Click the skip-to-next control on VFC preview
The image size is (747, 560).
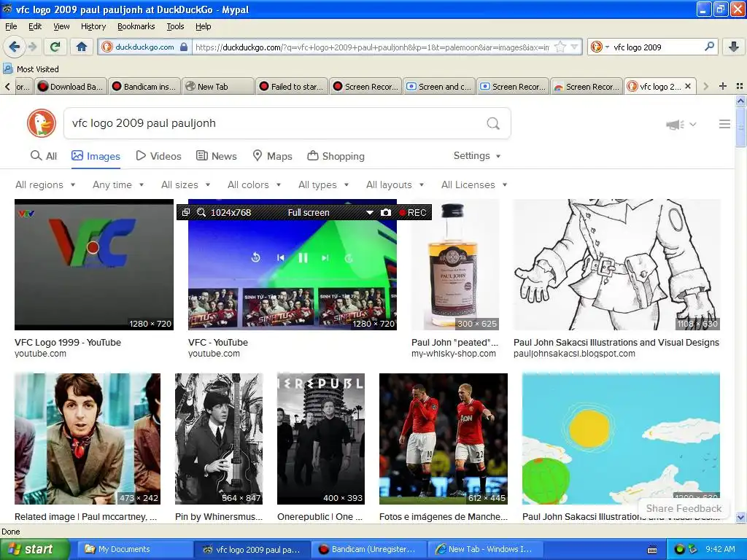(325, 257)
